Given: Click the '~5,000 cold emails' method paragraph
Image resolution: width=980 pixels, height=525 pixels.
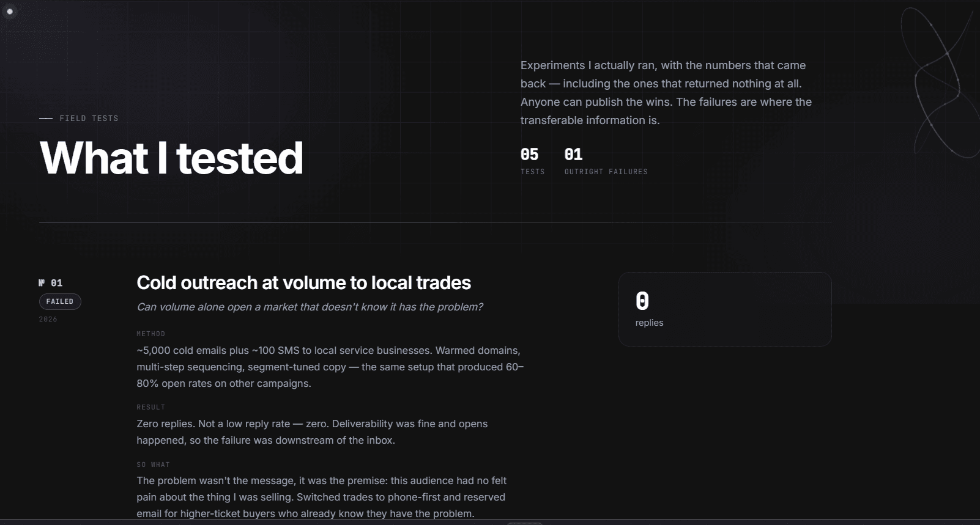Looking at the screenshot, I should point(330,367).
